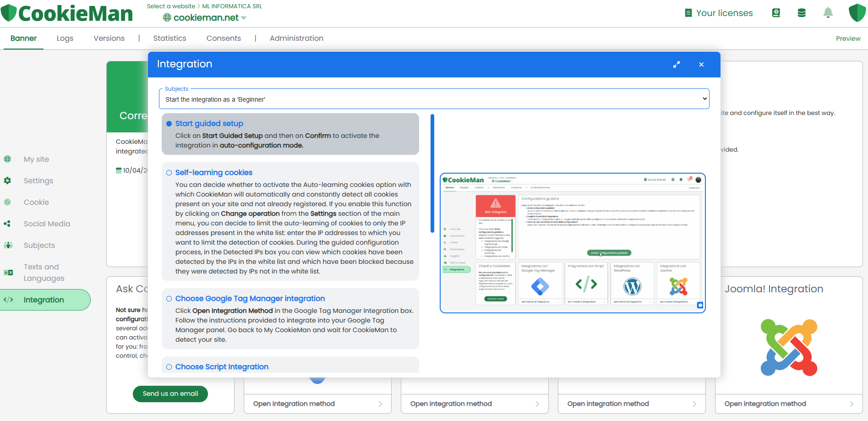This screenshot has height=421, width=868.
Task: Click chevron of first Open integration method
Action: click(x=380, y=404)
